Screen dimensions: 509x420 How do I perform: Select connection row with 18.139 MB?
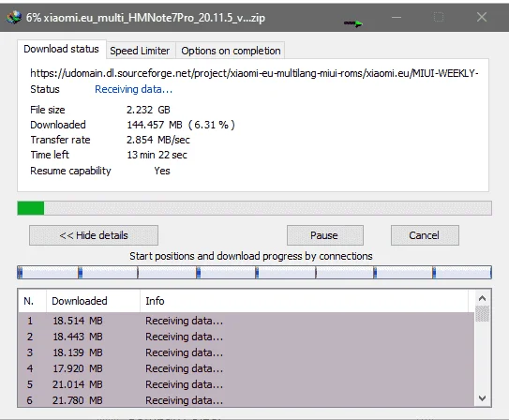coord(246,352)
